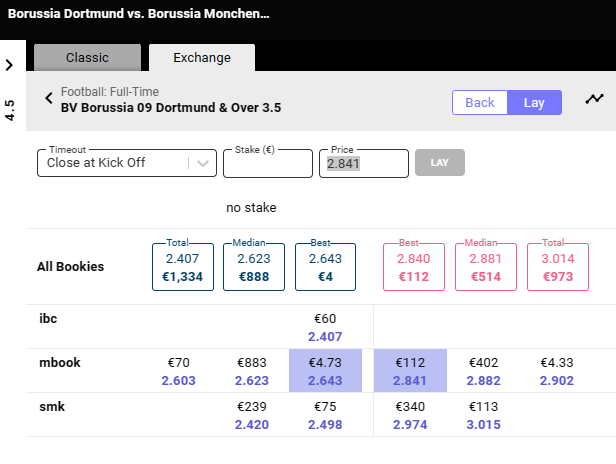Screen dimensions: 616x464
Task: Click the "no stake" message
Action: click(x=251, y=207)
